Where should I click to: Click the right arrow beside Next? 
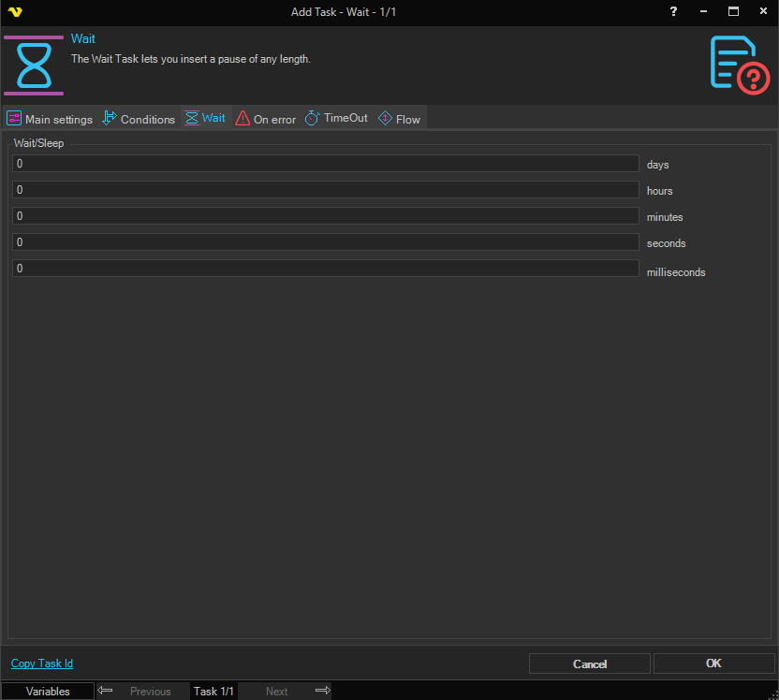coord(322,691)
